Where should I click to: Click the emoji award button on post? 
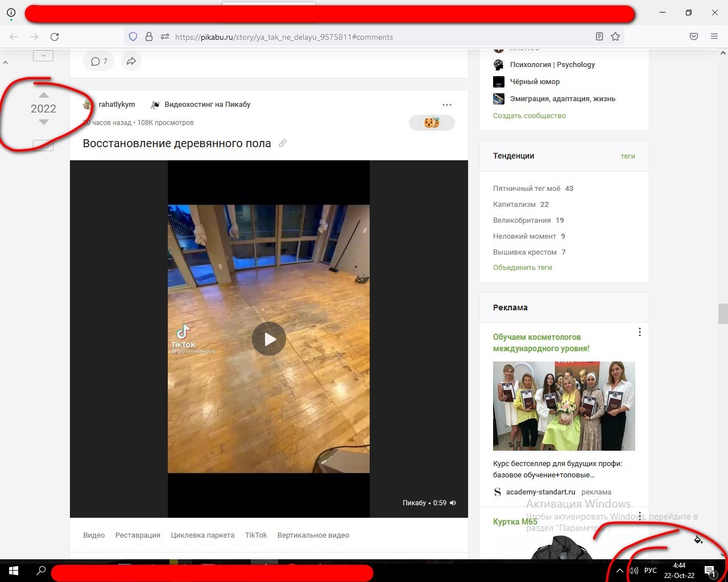[432, 123]
